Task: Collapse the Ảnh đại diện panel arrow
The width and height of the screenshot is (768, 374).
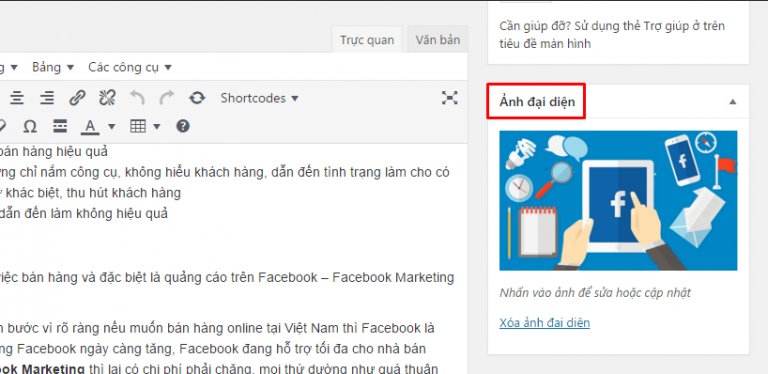Action: point(732,102)
